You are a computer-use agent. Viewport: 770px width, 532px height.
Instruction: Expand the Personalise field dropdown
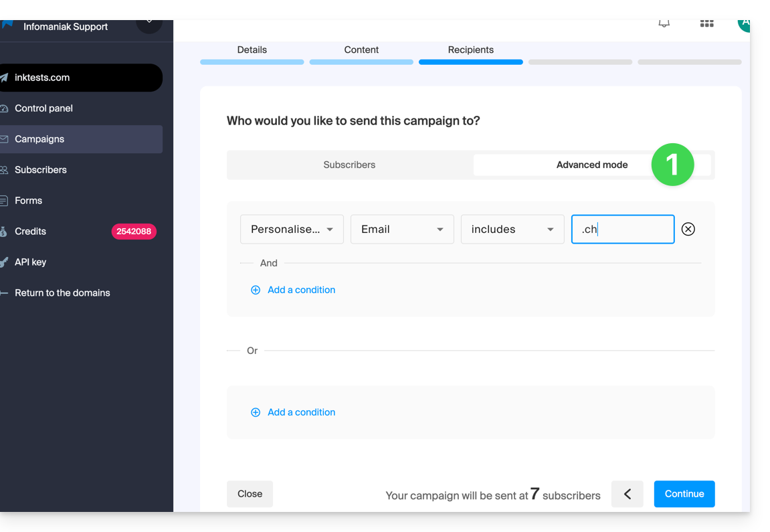point(292,229)
